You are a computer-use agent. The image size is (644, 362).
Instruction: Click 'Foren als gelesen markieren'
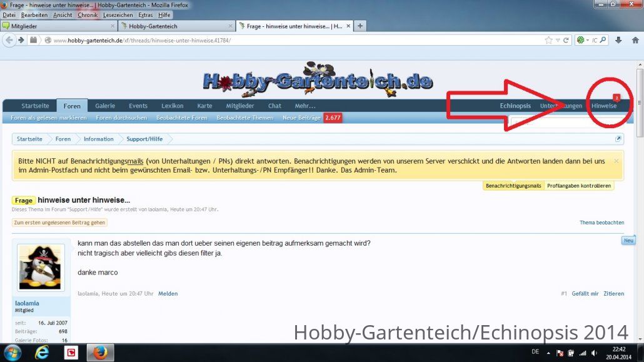pyautogui.click(x=49, y=118)
